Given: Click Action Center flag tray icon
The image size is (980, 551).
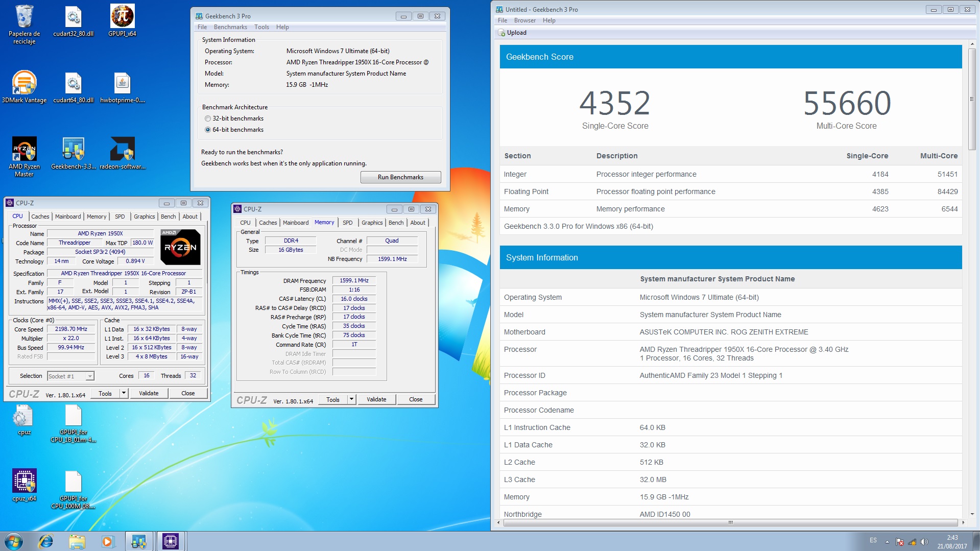Looking at the screenshot, I should pyautogui.click(x=900, y=542).
